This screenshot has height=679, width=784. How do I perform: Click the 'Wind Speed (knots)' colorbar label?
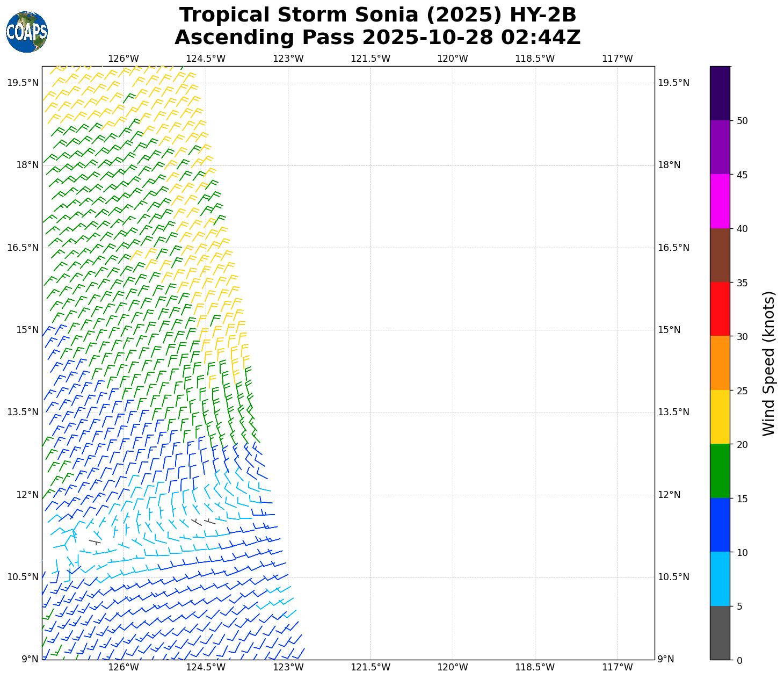pyautogui.click(x=768, y=363)
